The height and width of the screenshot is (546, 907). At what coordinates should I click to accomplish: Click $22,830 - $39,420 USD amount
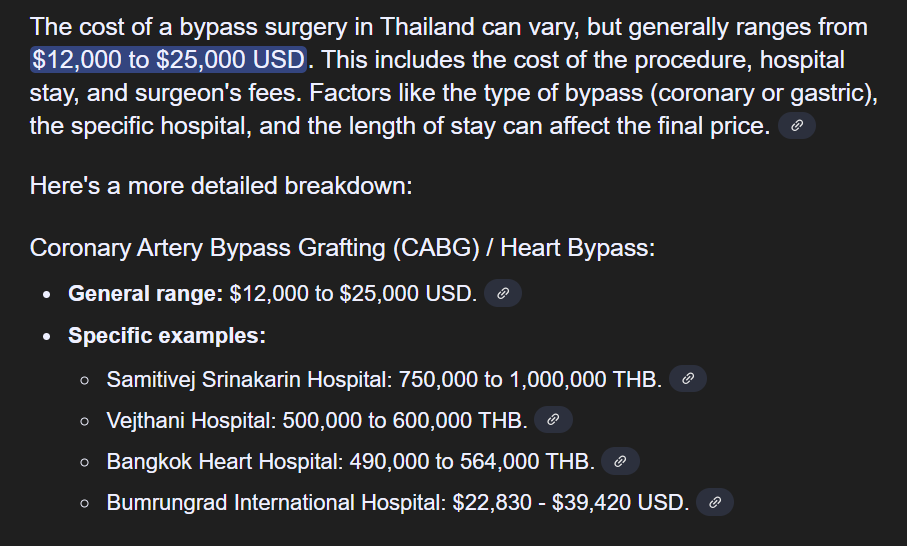(570, 503)
